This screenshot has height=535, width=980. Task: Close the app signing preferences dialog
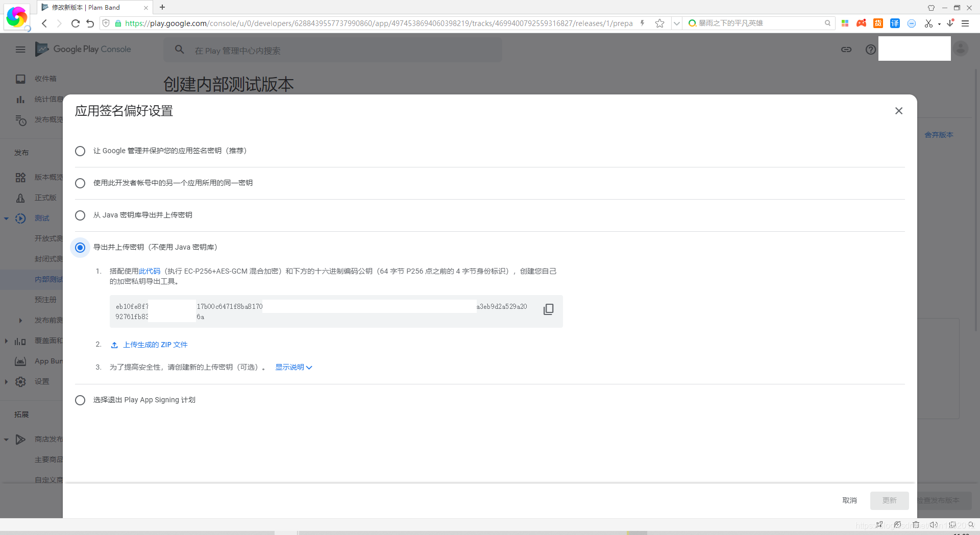pos(899,111)
